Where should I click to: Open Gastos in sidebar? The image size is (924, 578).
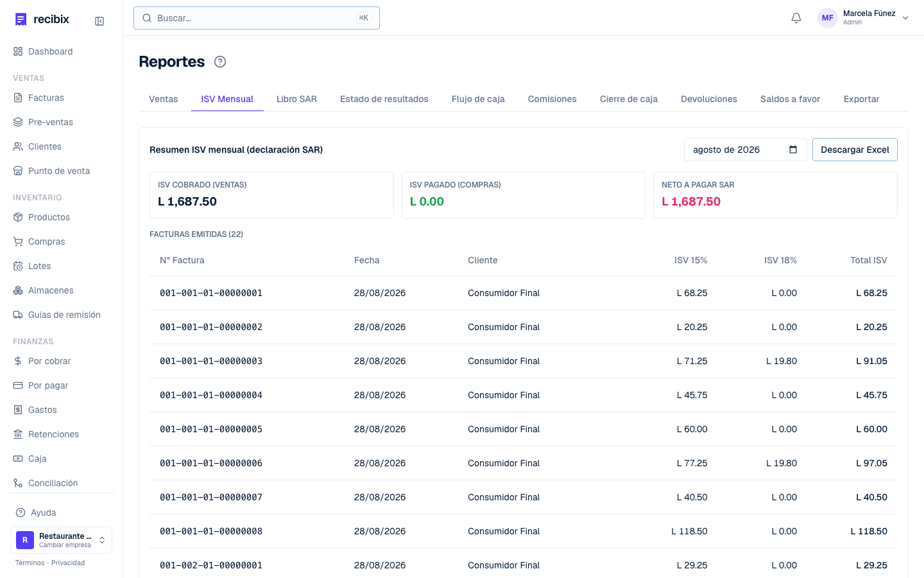coord(61,410)
